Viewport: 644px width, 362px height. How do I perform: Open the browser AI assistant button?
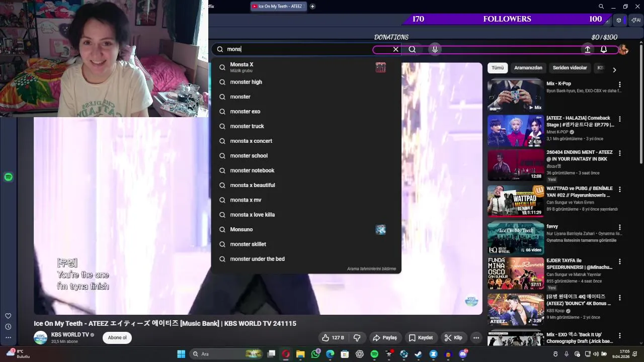pyautogui.click(x=635, y=20)
